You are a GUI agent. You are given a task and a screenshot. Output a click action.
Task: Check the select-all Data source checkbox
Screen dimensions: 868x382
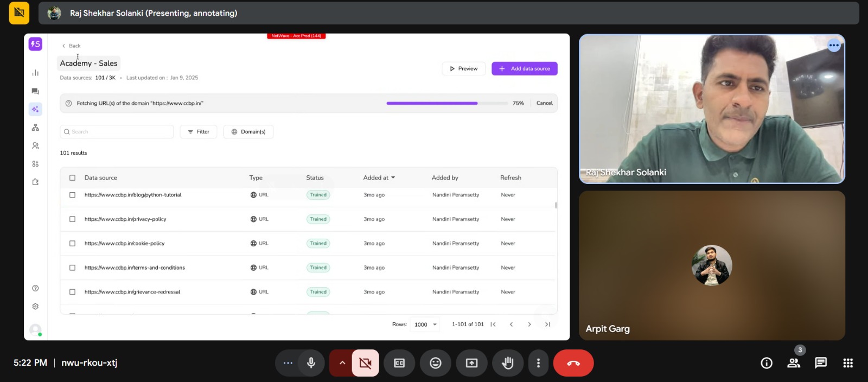coord(72,178)
